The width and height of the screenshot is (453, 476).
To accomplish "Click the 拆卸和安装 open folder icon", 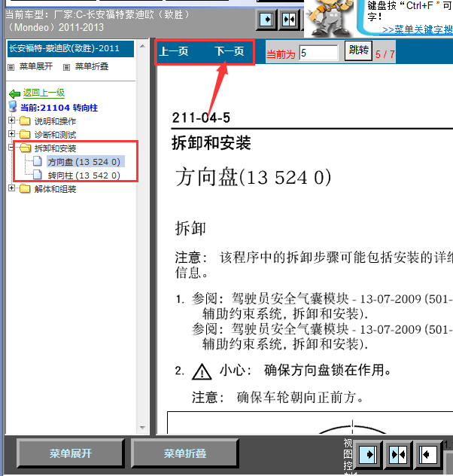I will (x=25, y=148).
